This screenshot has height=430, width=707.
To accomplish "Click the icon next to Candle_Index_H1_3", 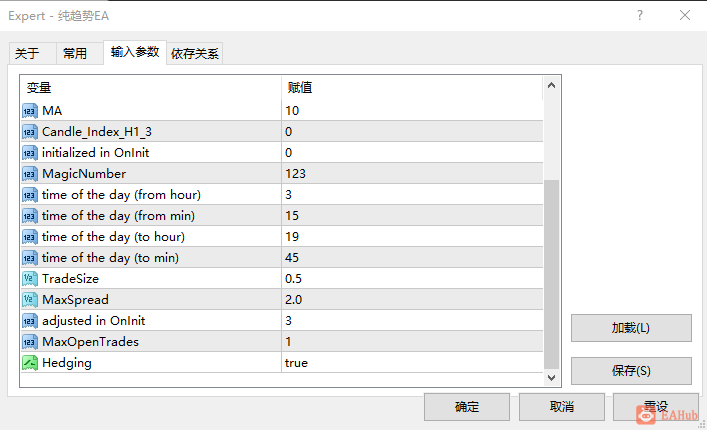I will tap(30, 132).
